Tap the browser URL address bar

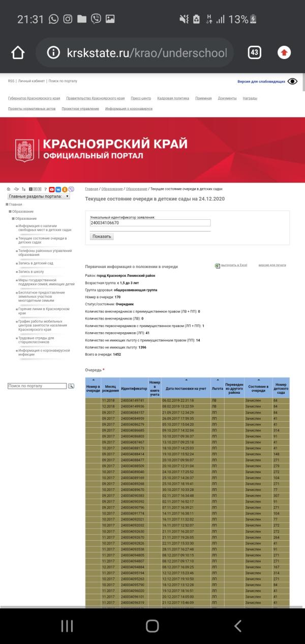135,52
